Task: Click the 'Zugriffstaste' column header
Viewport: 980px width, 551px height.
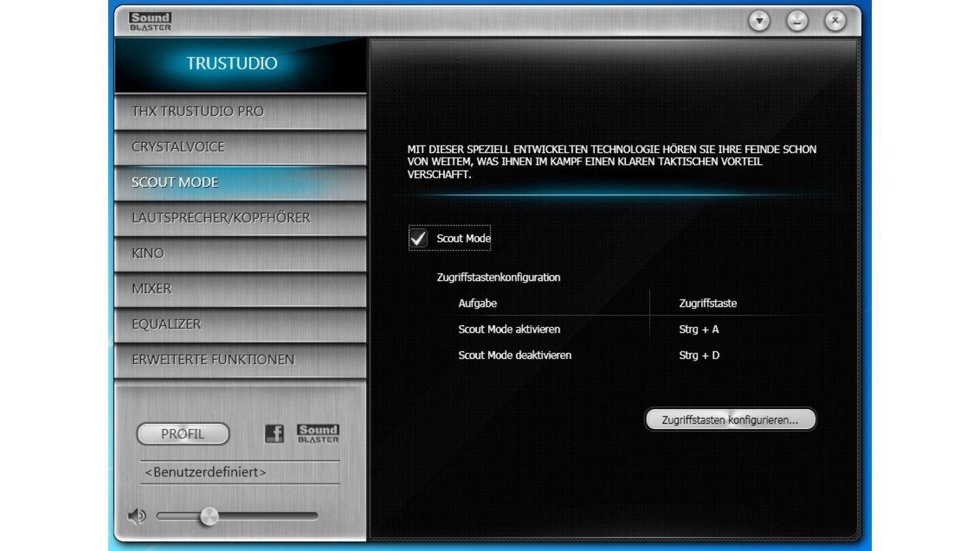Action: click(708, 303)
